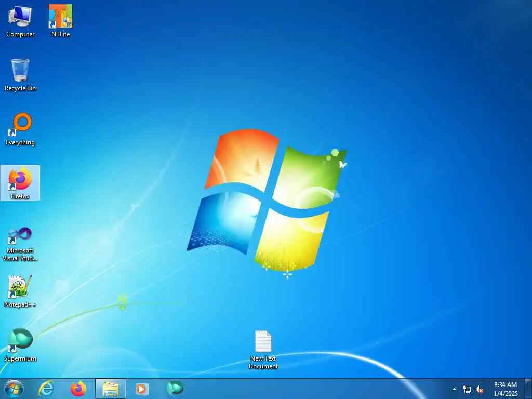This screenshot has height=399, width=532.
Task: Select the Notepad++ desktop shortcut
Action: [x=20, y=291]
